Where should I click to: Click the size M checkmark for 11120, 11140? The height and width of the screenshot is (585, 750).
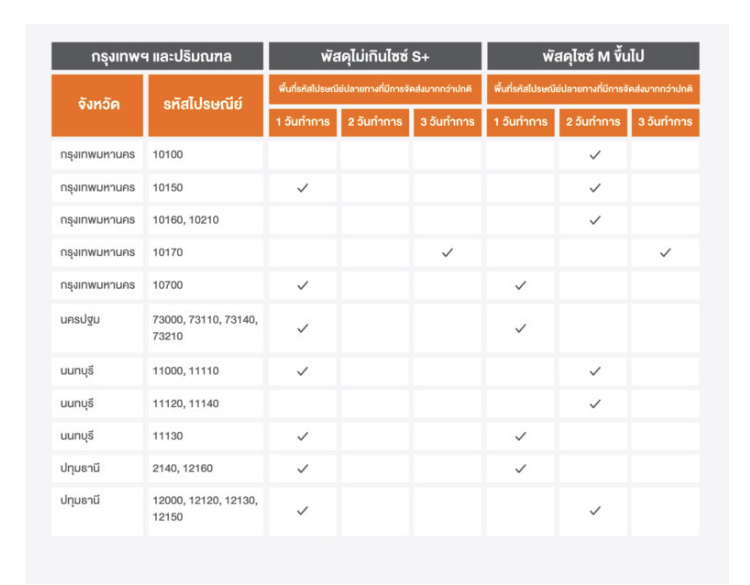[x=594, y=404]
